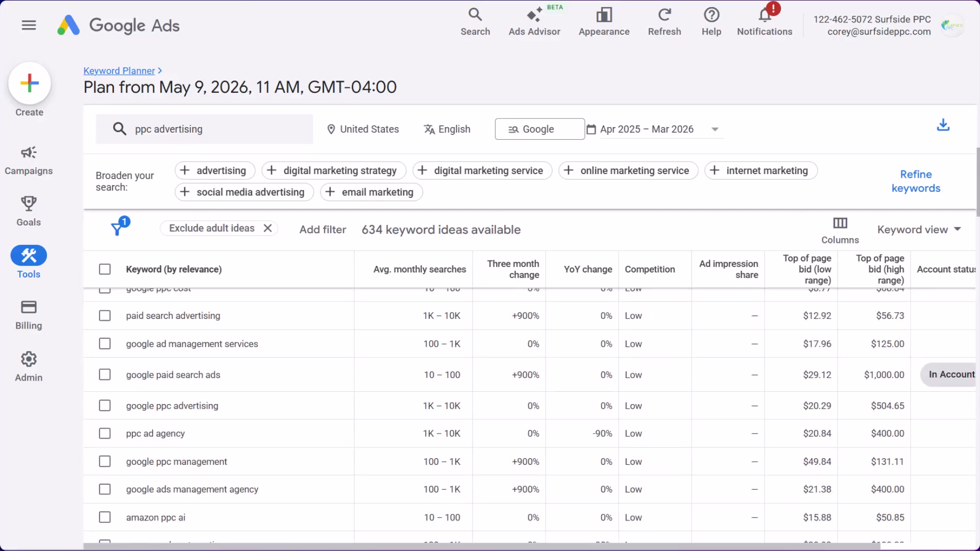The width and height of the screenshot is (980, 551).
Task: Toggle select-all keywords checkbox
Action: pyautogui.click(x=105, y=269)
